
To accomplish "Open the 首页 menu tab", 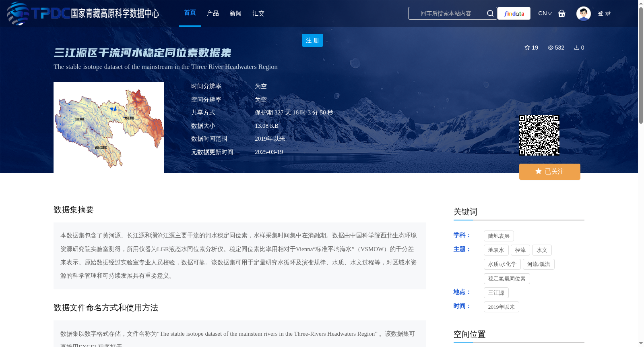I will pos(190,13).
